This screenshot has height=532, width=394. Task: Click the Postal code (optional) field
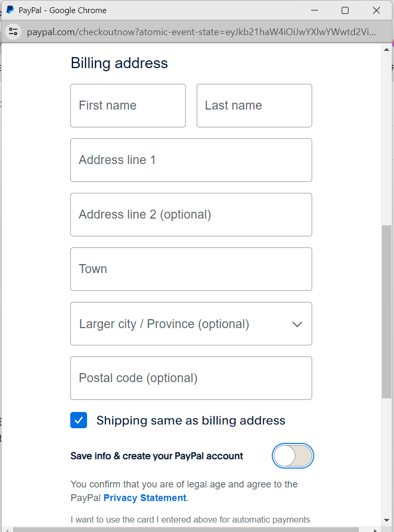coord(191,378)
